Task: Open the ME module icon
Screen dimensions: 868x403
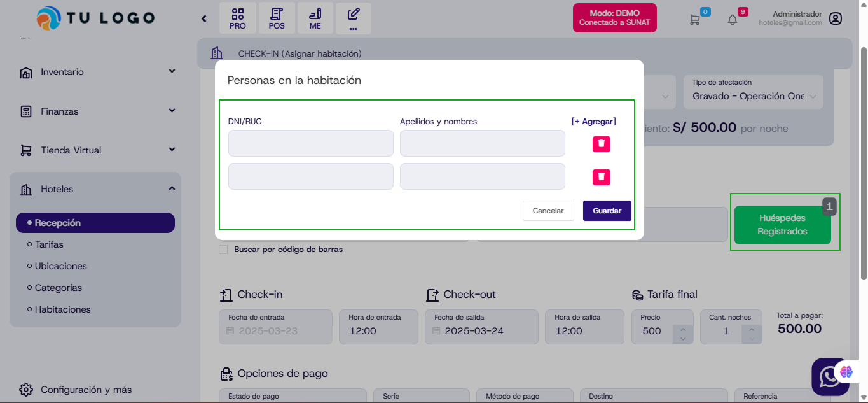Action: tap(315, 18)
